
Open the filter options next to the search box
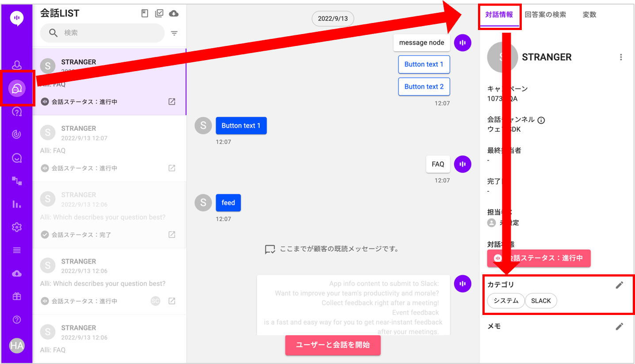(x=174, y=33)
